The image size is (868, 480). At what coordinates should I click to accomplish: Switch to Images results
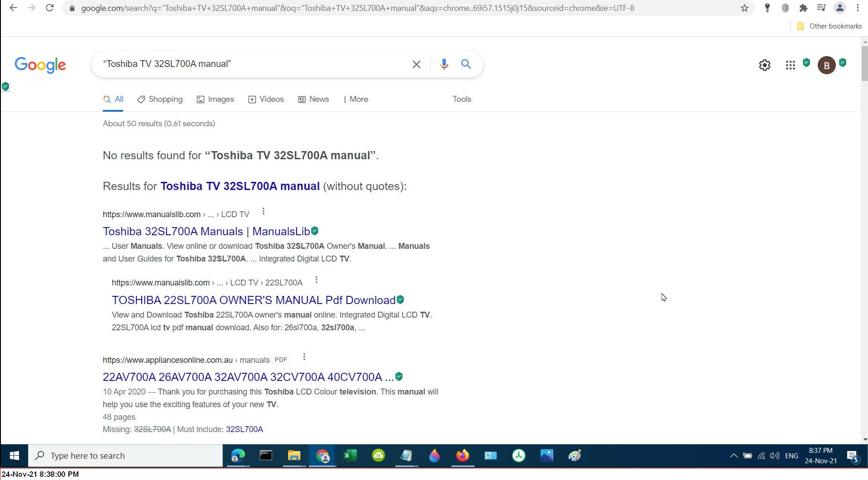click(216, 99)
